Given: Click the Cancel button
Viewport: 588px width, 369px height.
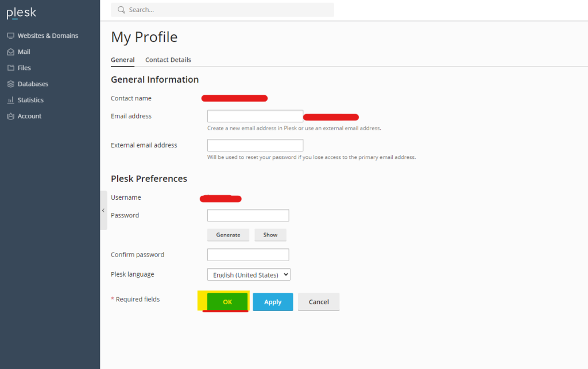Looking at the screenshot, I should [x=319, y=302].
